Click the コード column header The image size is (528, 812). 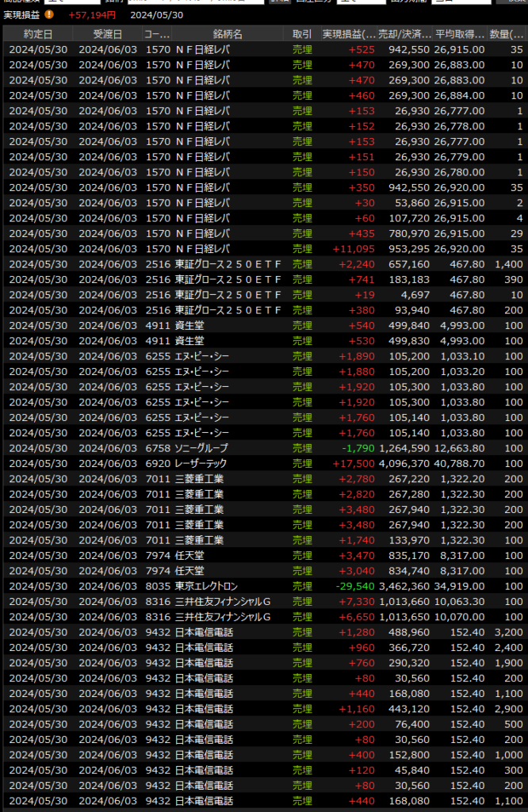click(x=156, y=34)
